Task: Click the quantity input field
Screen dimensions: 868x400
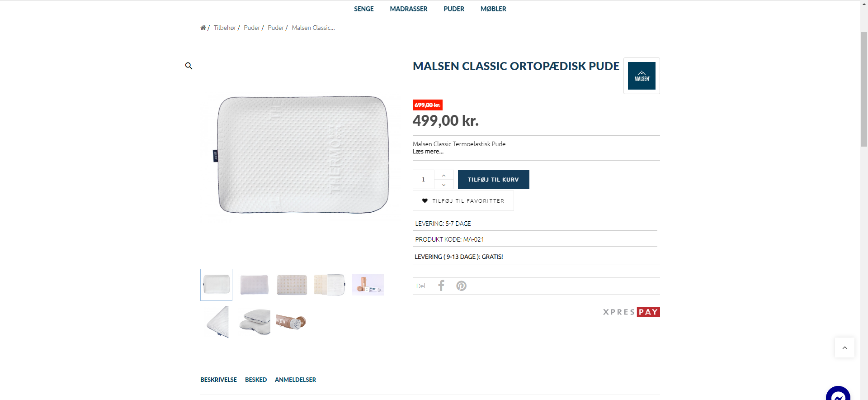Action: click(x=424, y=180)
